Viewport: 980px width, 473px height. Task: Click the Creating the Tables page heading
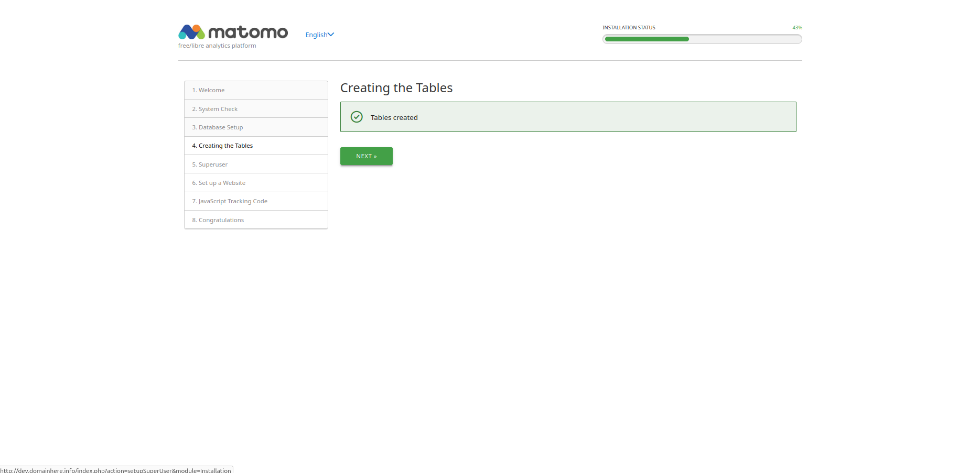click(396, 88)
